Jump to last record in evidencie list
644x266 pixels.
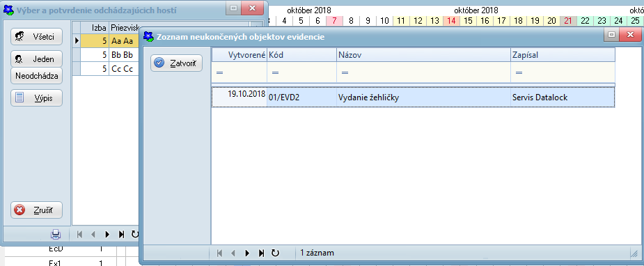click(x=261, y=253)
